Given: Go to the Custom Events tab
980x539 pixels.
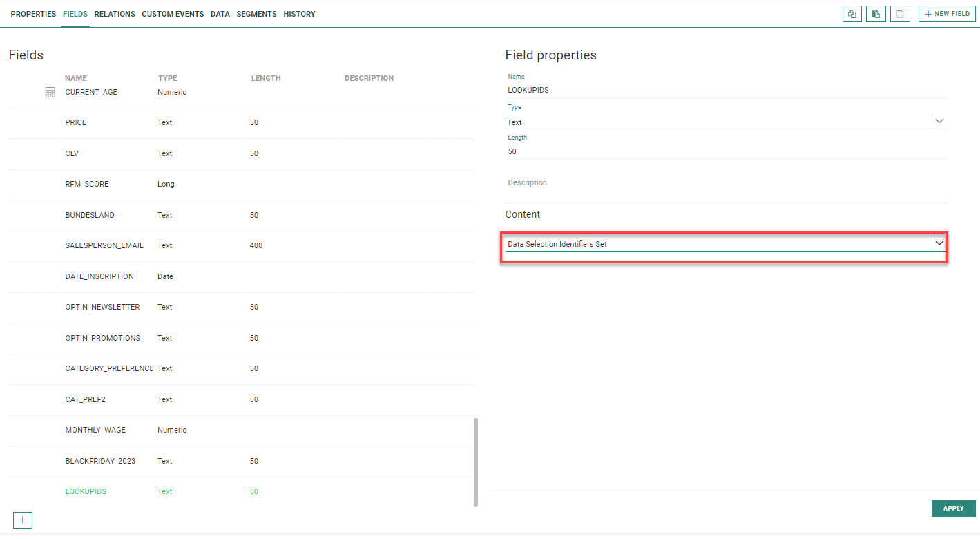Looking at the screenshot, I should coord(173,14).
